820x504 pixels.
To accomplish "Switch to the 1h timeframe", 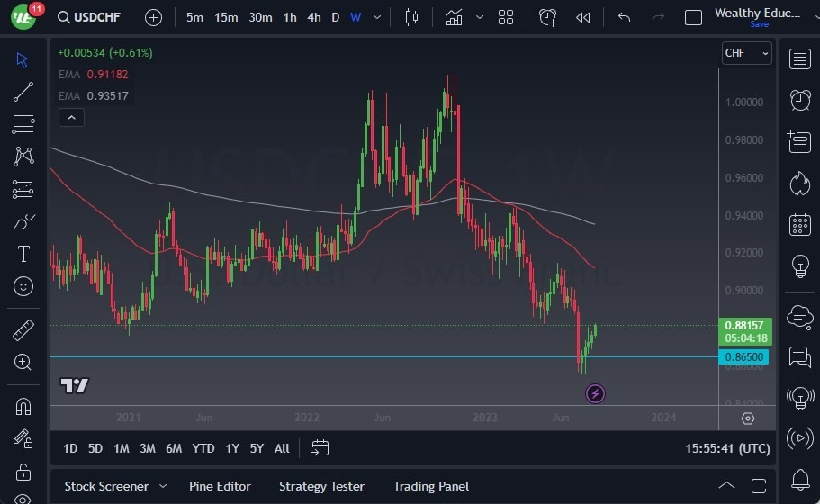I will (290, 17).
